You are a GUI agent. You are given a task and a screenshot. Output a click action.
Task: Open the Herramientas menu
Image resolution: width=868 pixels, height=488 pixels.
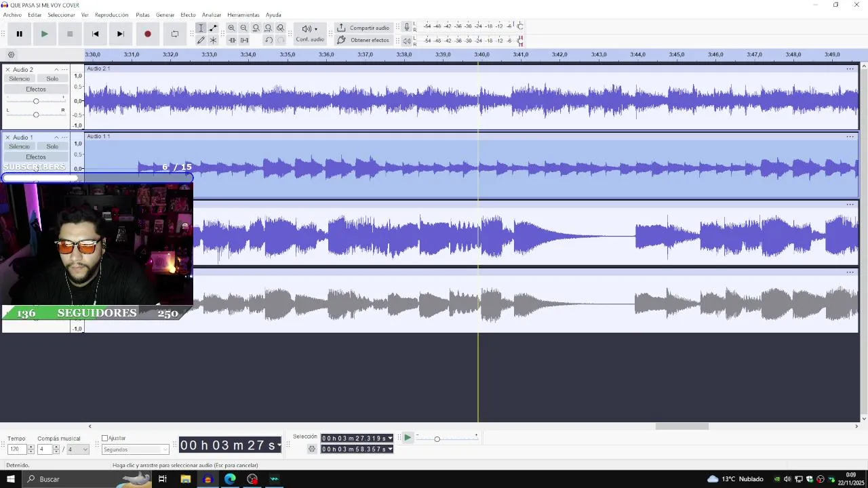coord(243,15)
